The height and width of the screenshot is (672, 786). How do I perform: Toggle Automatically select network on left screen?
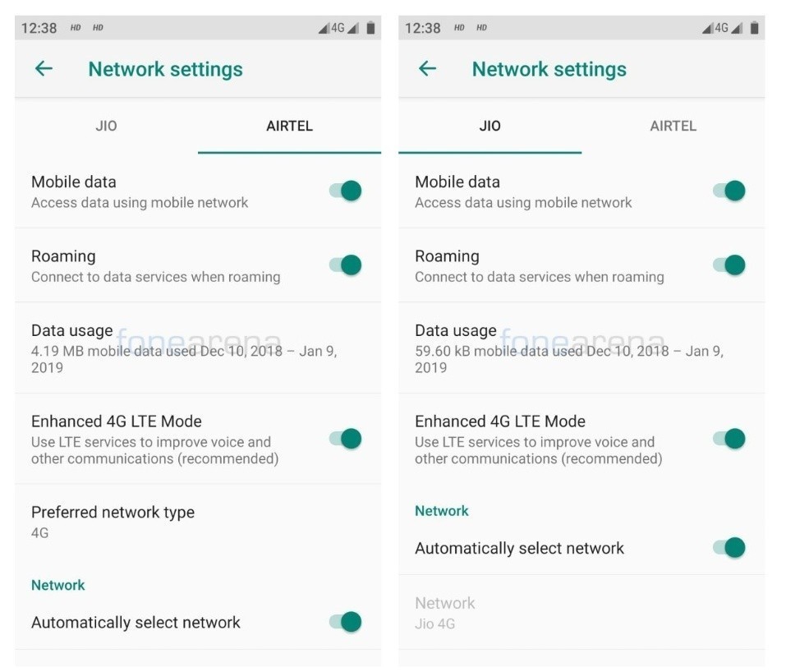pos(346,622)
